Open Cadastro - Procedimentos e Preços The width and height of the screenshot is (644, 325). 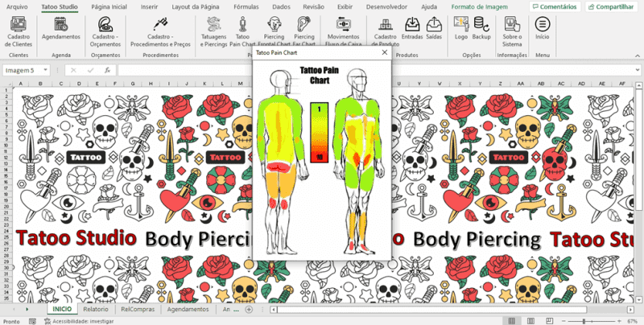160,32
